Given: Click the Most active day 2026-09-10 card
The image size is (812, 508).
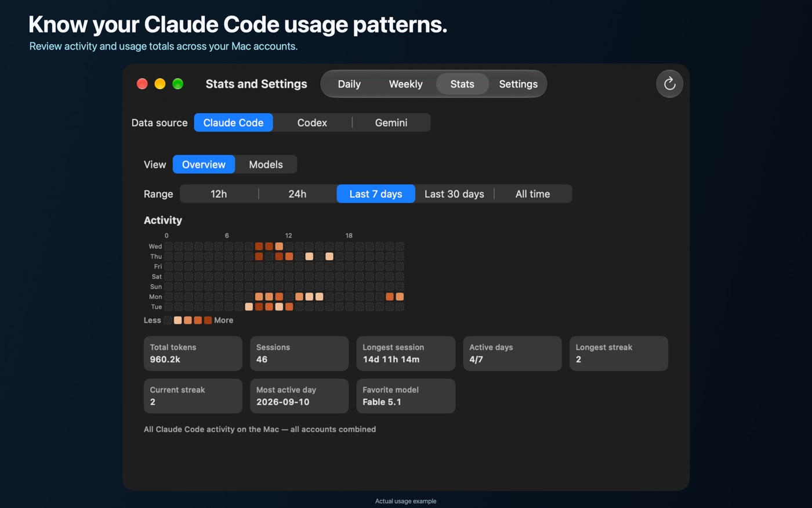Looking at the screenshot, I should pyautogui.click(x=299, y=396).
